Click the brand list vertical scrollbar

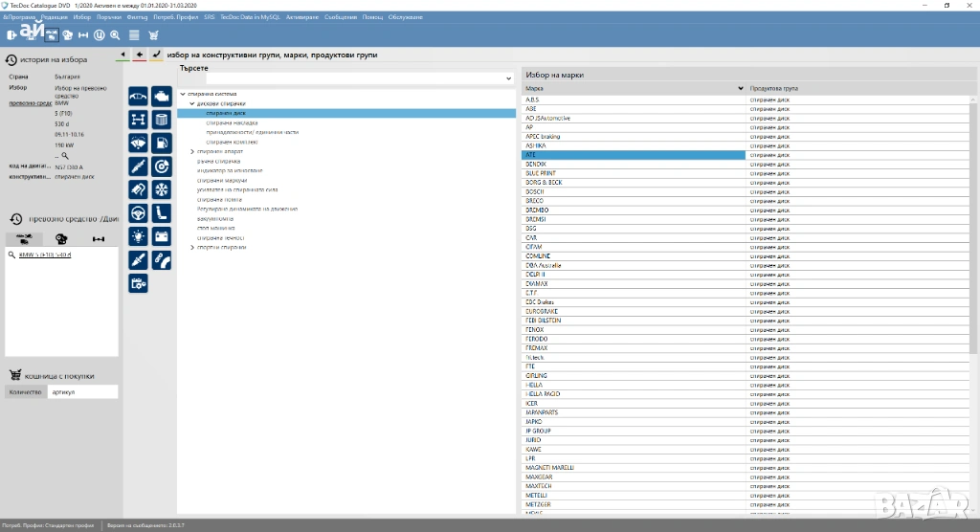click(974, 239)
